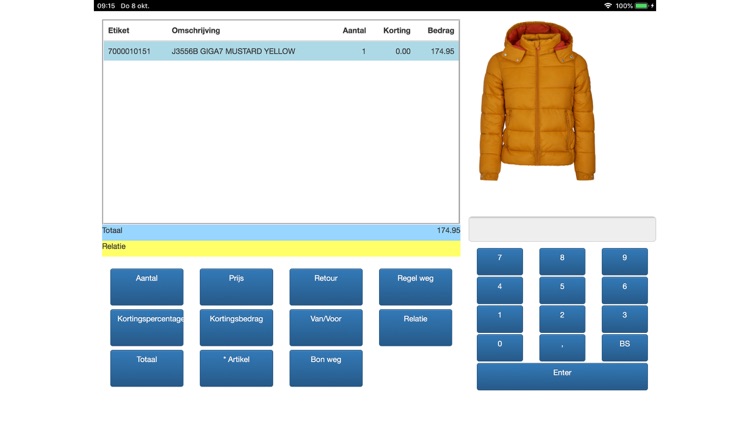Viewport: 750px width, 422px height.
Task: Tap the 09:15 clock in status bar
Action: pyautogui.click(x=106, y=6)
